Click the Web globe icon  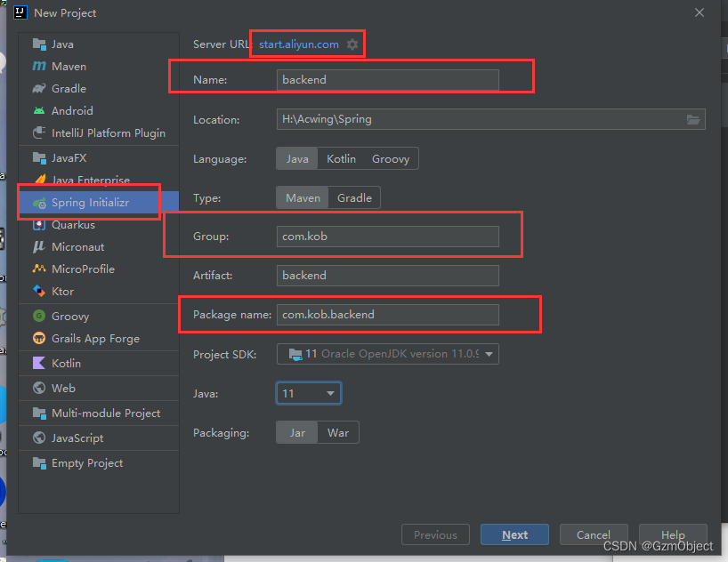[39, 388]
